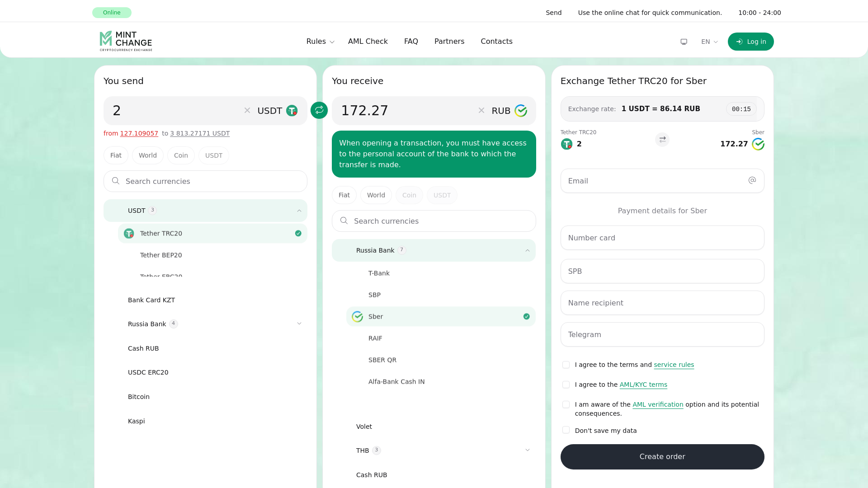
Task: Open Partners page
Action: [x=449, y=42]
